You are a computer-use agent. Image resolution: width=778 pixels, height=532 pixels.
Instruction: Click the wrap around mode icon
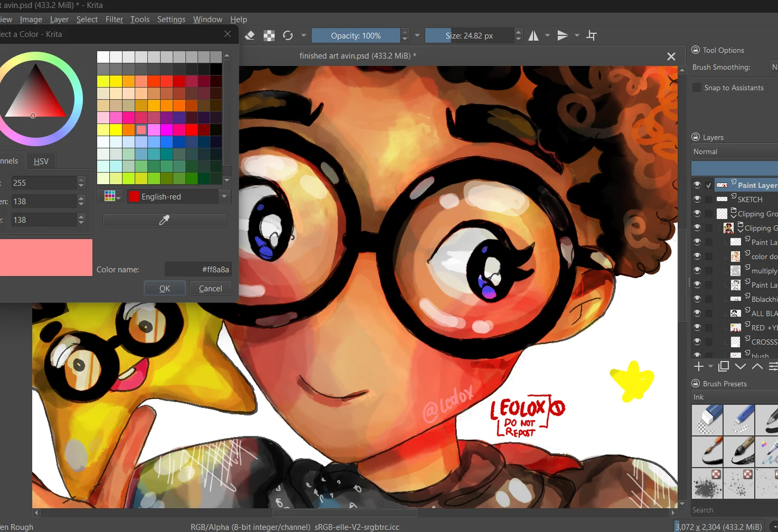pos(592,35)
